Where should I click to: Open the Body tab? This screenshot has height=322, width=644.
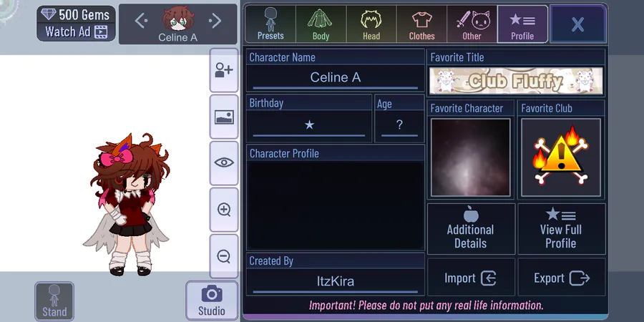(x=321, y=24)
